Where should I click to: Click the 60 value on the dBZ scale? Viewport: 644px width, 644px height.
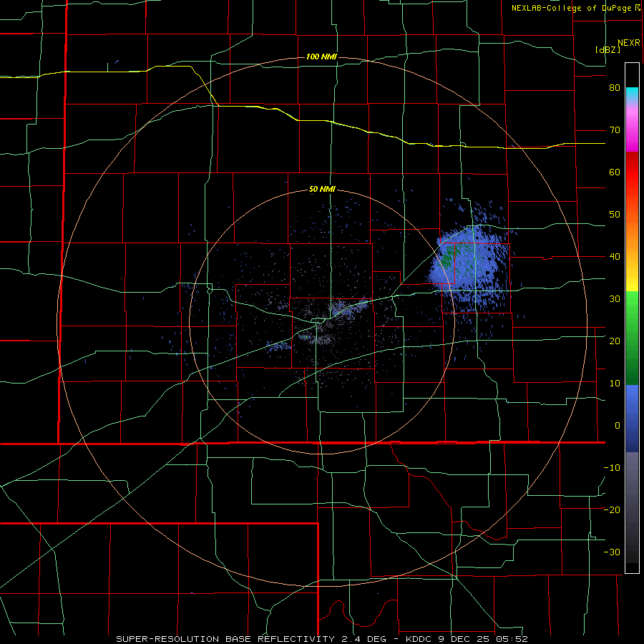(x=615, y=172)
